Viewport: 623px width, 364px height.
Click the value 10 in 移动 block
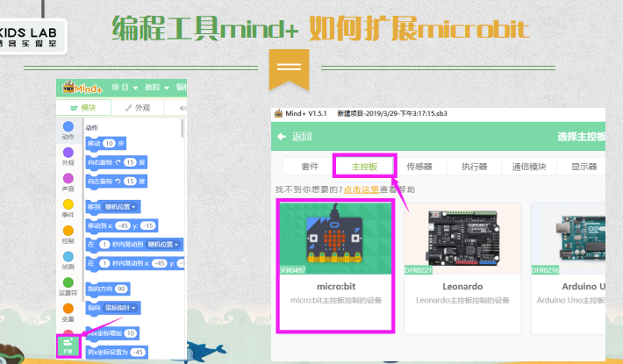coord(109,143)
